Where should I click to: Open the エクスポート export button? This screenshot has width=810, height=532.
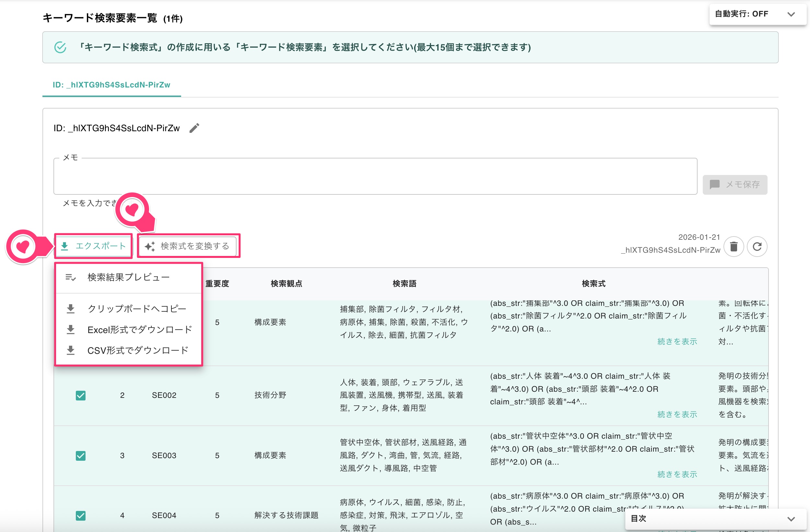pyautogui.click(x=93, y=246)
